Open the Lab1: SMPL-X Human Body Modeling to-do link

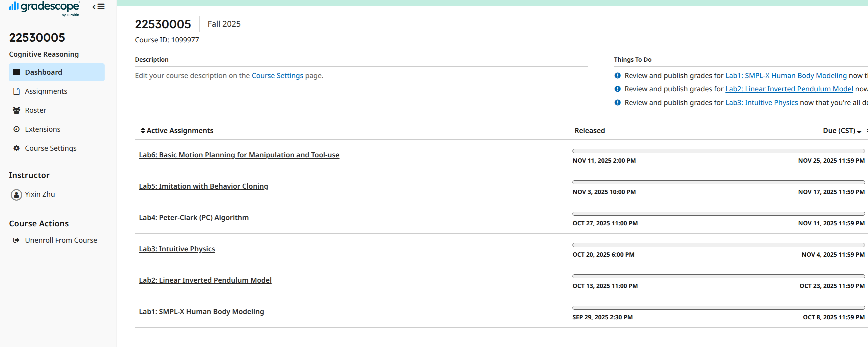786,76
